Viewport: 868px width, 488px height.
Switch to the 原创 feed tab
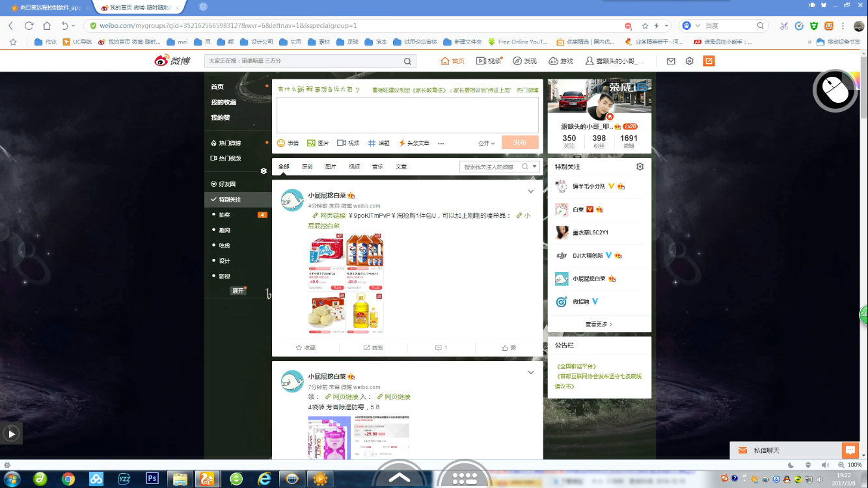click(x=307, y=167)
